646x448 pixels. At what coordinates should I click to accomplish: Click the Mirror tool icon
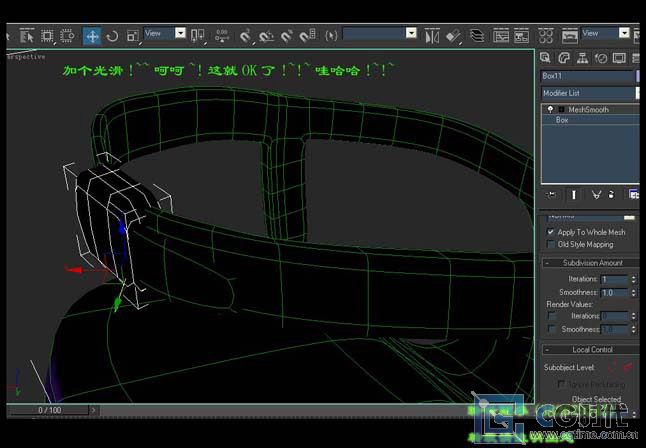(432, 36)
